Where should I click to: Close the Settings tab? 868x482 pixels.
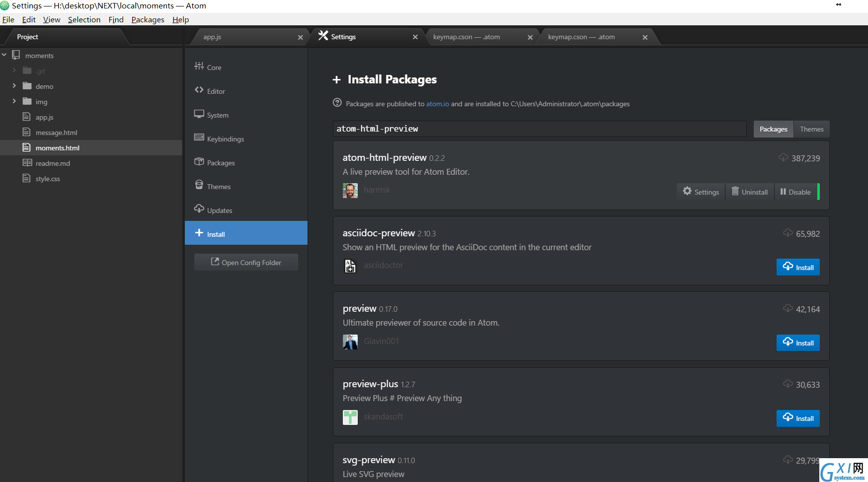[x=415, y=37]
